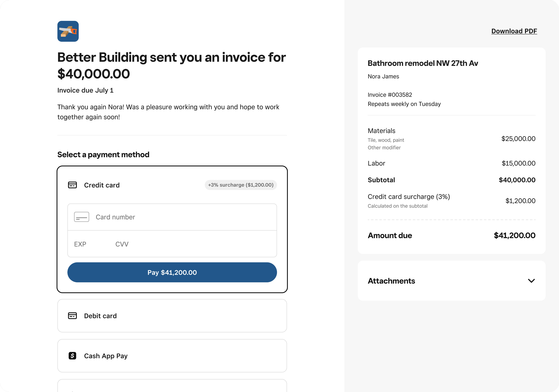Click the +3% surcharge badge
Viewport: 559px width, 392px height.
241,185
